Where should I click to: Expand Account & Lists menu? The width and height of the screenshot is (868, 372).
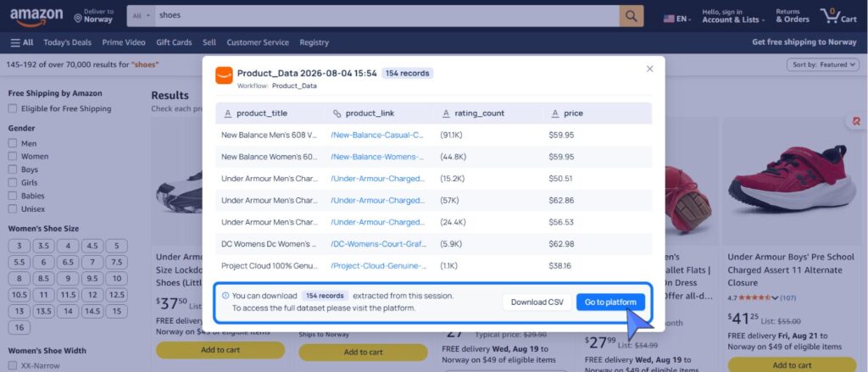click(733, 16)
